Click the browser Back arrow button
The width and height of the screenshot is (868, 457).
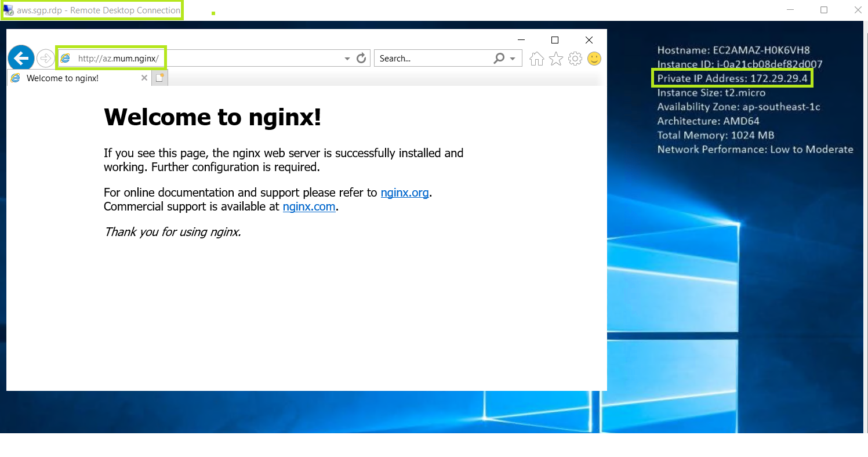21,58
